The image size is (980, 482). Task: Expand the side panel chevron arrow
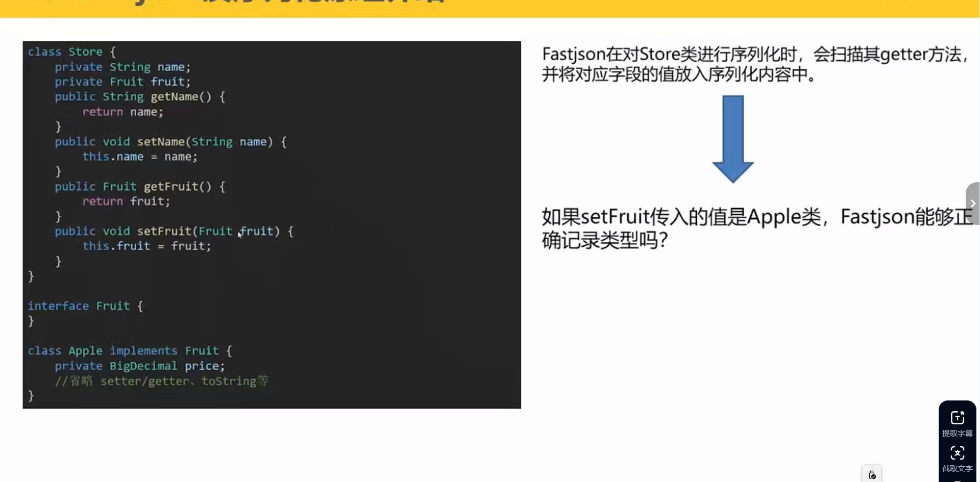click(973, 203)
